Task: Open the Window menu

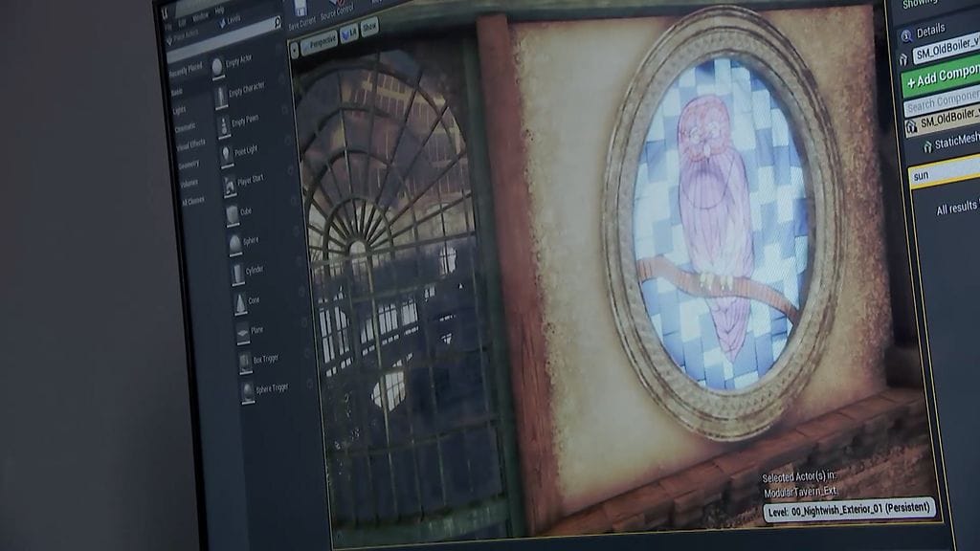Action: [200, 16]
